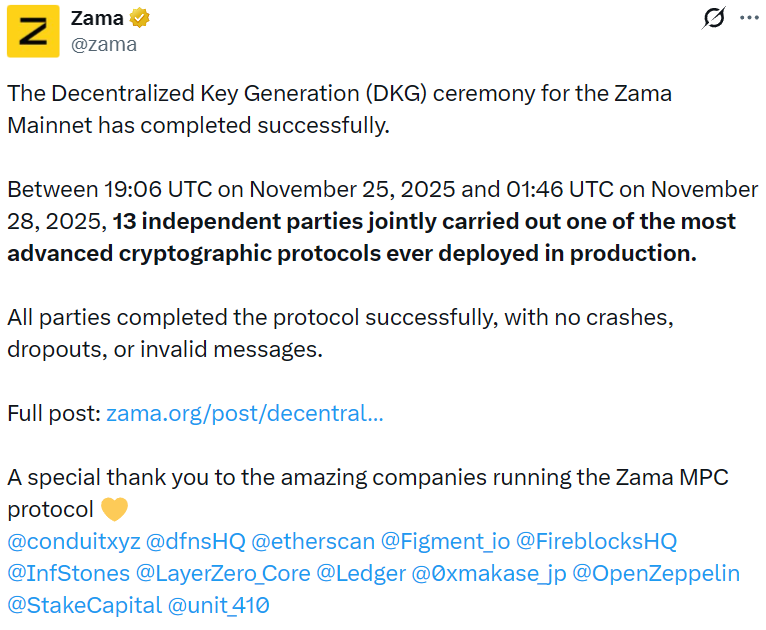766x630 pixels.
Task: Click the Zama display name
Action: 98,18
